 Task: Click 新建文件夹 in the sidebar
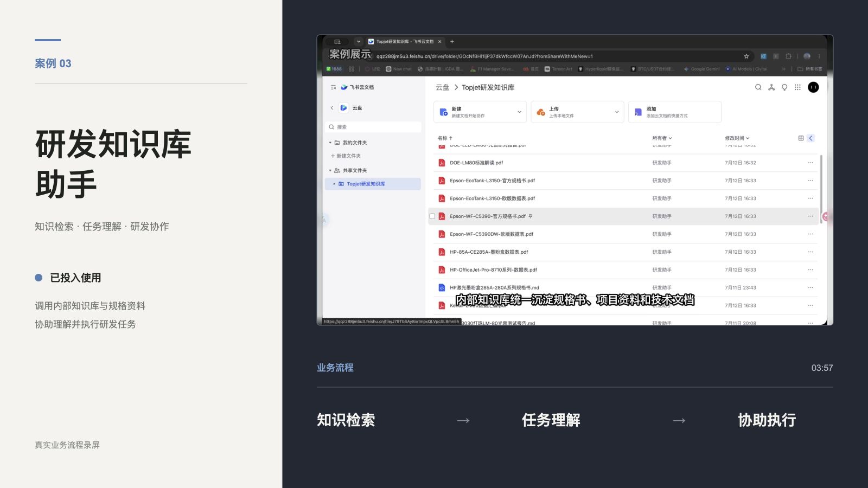coord(346,156)
